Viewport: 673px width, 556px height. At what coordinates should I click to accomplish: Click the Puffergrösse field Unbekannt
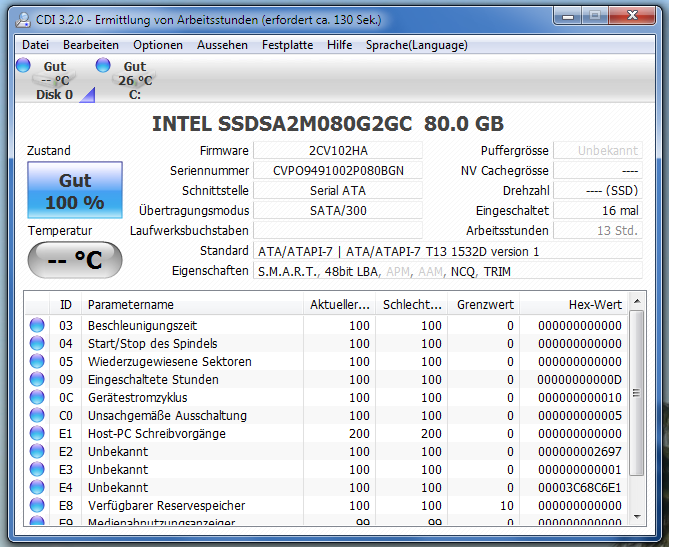click(x=598, y=151)
